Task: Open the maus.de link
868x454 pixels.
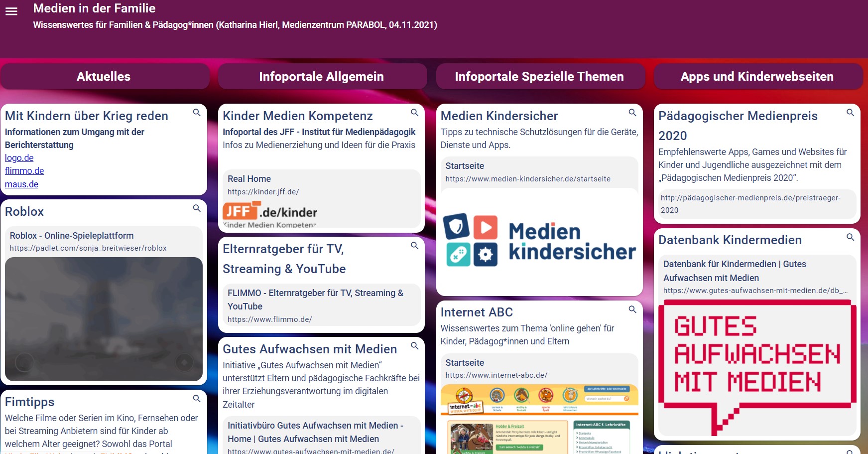Action: [x=21, y=184]
